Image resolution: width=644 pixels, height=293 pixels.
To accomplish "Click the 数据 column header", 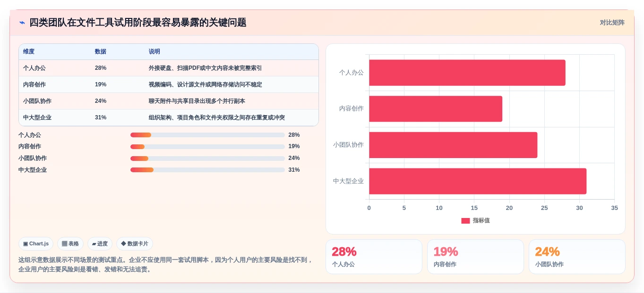I will 101,51.
